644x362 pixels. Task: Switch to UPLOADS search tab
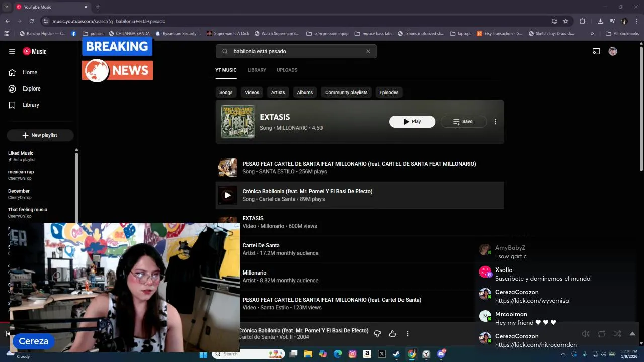click(287, 70)
